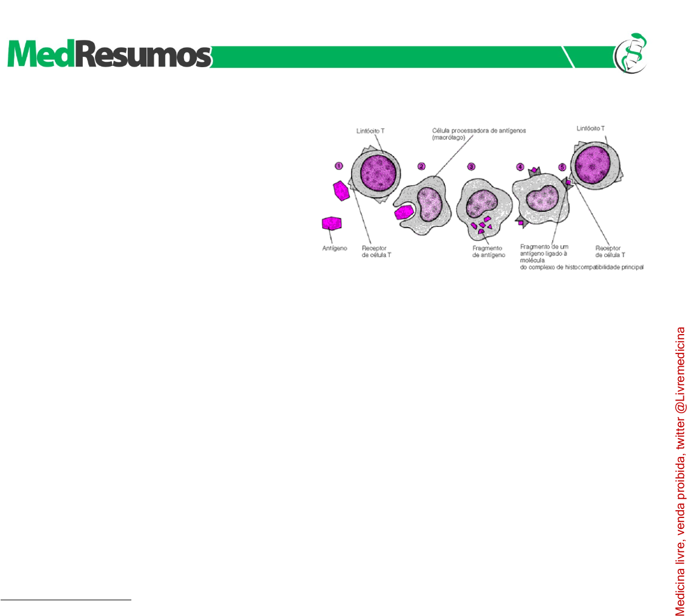
Task: Click the Fragmento de antígeno label
Action: coord(488,252)
